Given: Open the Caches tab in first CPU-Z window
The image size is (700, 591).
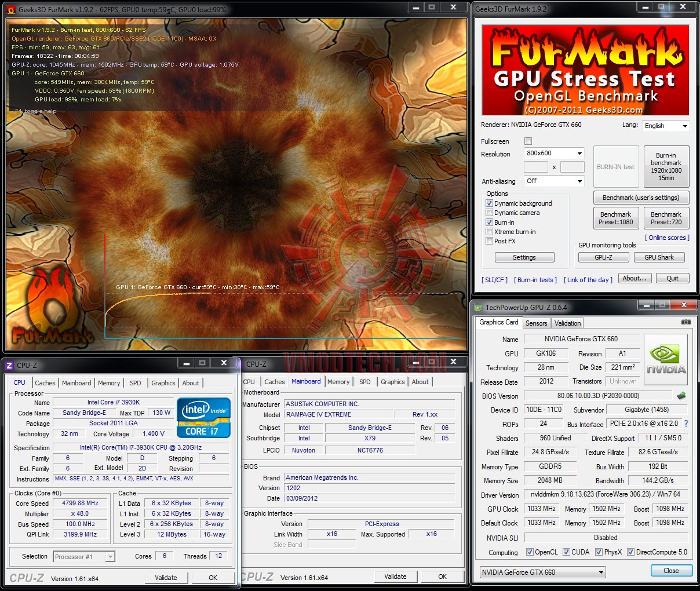Looking at the screenshot, I should tap(45, 383).
